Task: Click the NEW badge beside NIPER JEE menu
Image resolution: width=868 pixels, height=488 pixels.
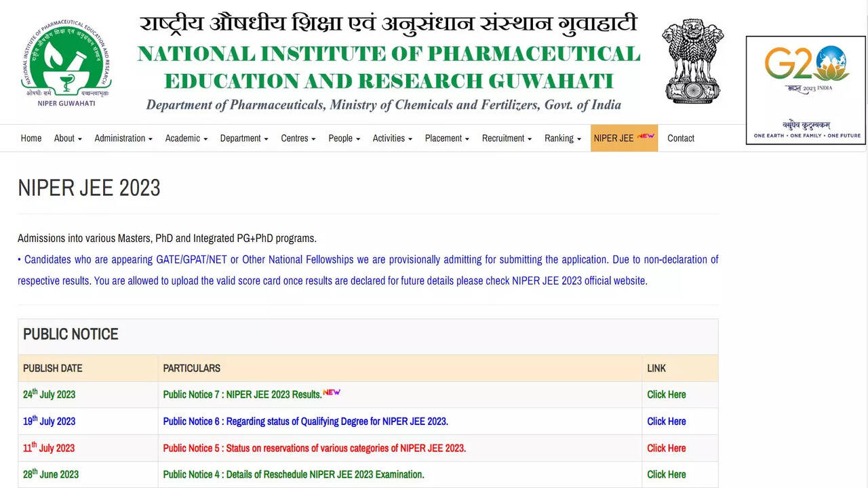Action: [x=644, y=134]
